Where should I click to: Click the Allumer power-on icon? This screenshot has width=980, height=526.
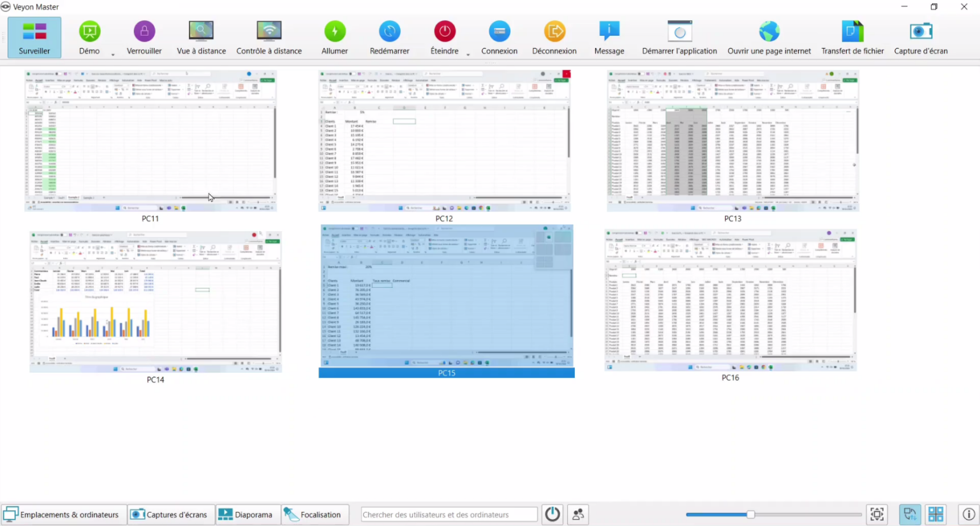334,32
